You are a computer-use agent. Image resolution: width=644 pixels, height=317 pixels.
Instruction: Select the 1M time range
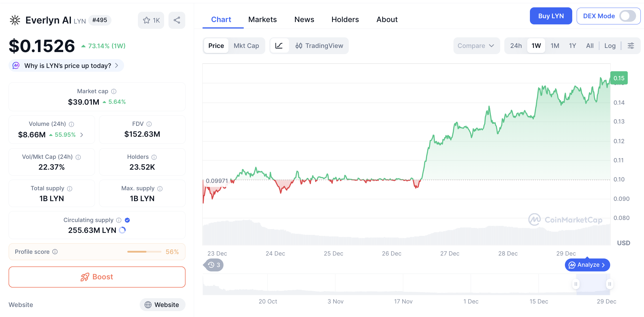[555, 46]
